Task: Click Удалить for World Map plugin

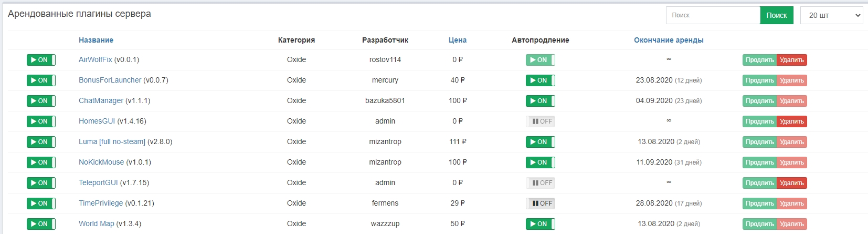Action: [791, 224]
